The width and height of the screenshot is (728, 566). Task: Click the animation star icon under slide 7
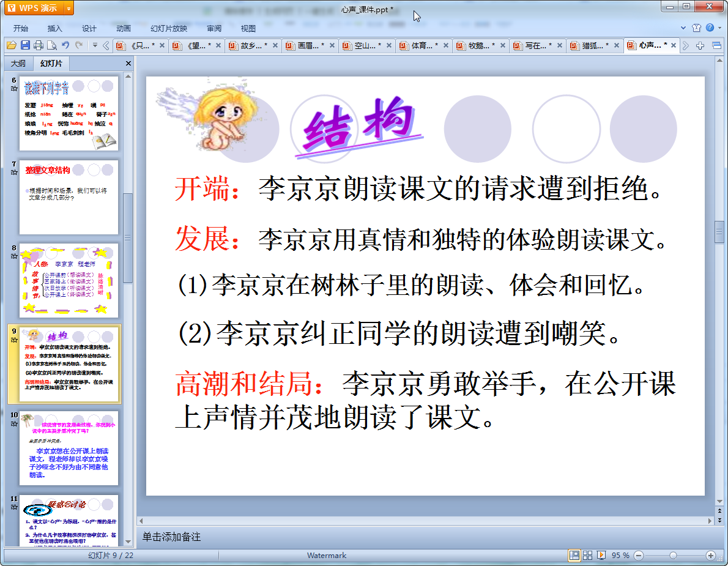pyautogui.click(x=14, y=173)
